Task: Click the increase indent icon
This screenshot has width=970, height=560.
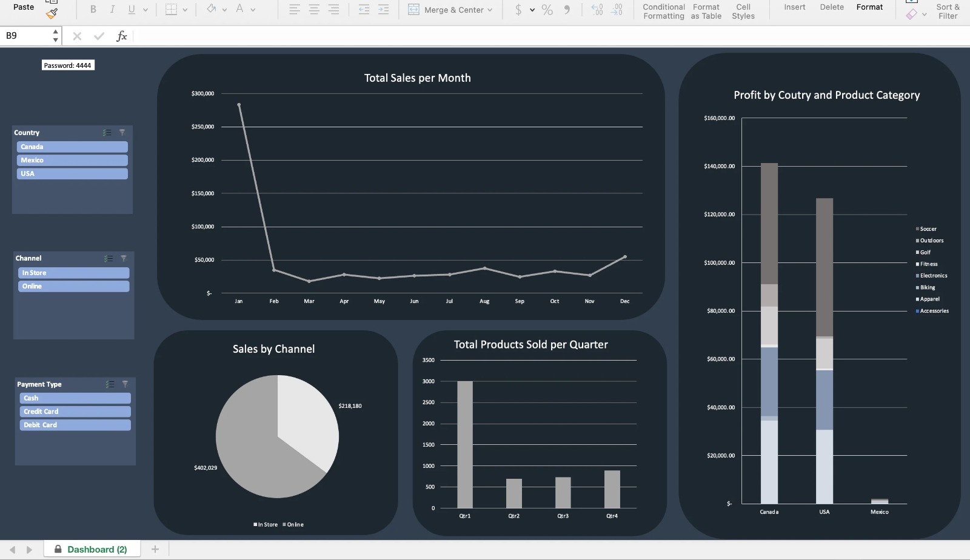Action: (383, 9)
